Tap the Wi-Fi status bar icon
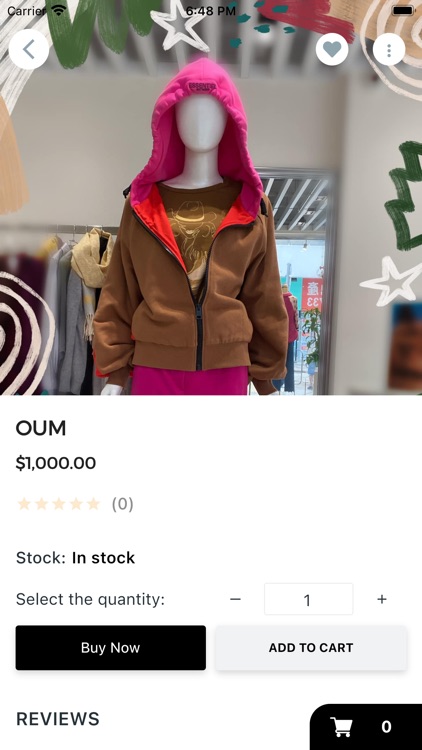 [59, 11]
